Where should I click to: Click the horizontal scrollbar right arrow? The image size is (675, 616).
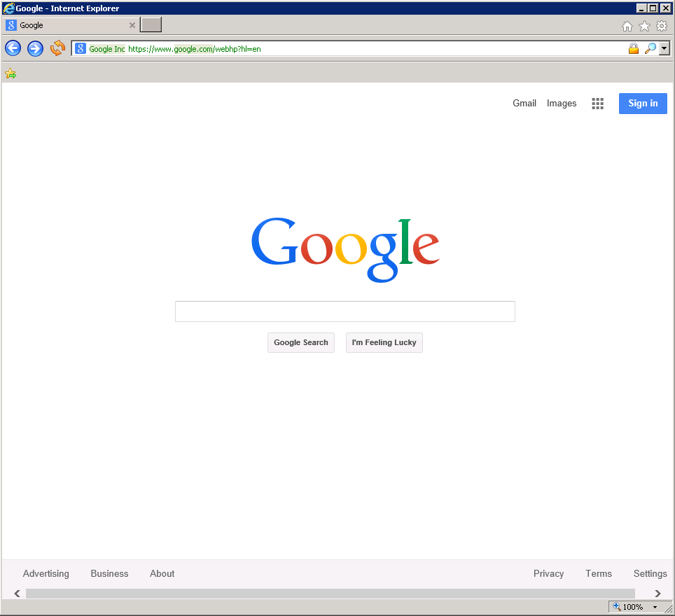(657, 594)
